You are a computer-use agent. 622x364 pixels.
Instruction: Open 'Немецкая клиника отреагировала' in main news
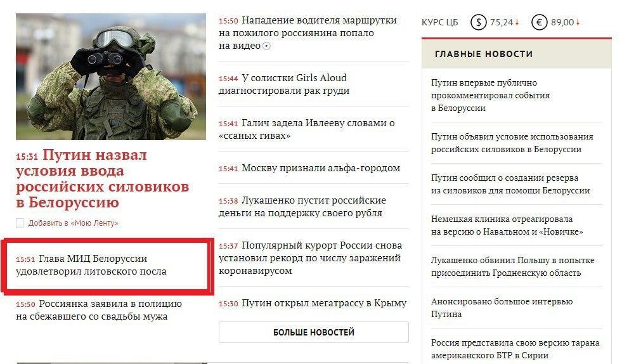[507, 225]
